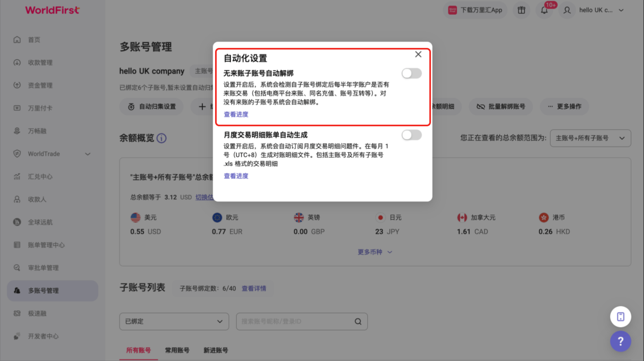Open the 主账号+所有子账号 range dropdown
Image resolution: width=644 pixels, height=361 pixels.
pyautogui.click(x=590, y=138)
